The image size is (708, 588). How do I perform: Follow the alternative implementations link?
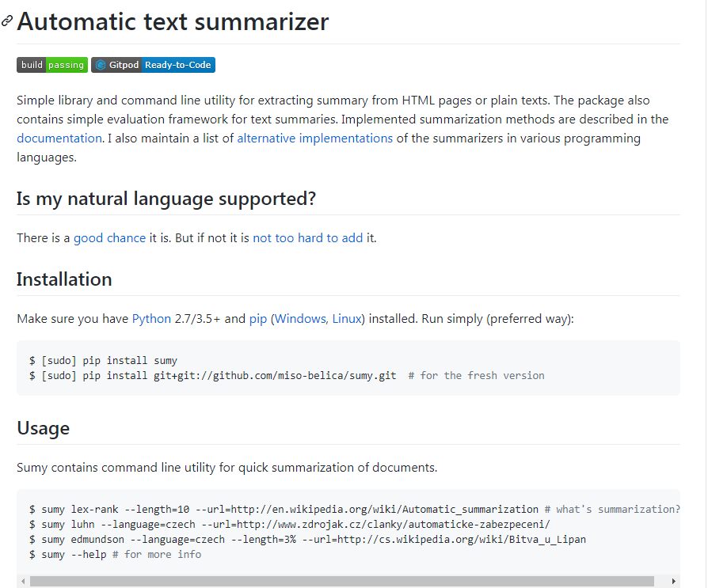click(x=314, y=138)
